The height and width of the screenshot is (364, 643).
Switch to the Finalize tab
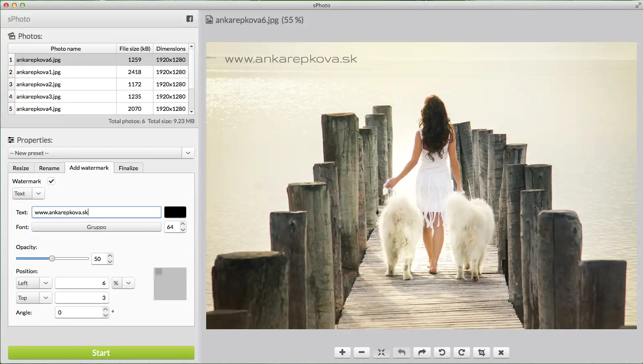[x=128, y=168]
